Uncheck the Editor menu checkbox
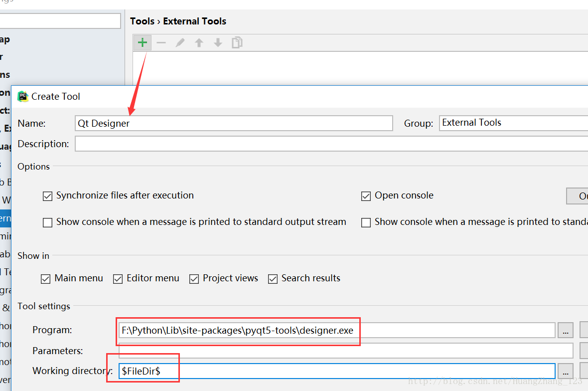The height and width of the screenshot is (391, 588). [118, 279]
